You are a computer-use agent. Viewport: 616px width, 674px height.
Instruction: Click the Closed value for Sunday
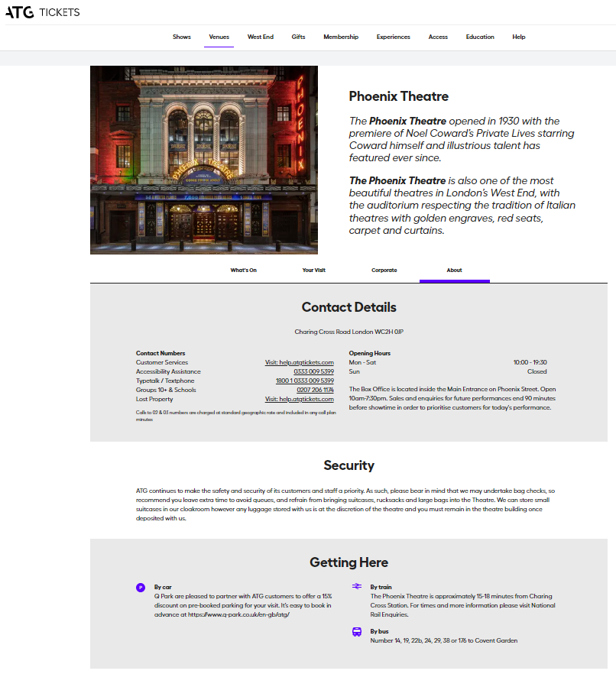coord(537,372)
